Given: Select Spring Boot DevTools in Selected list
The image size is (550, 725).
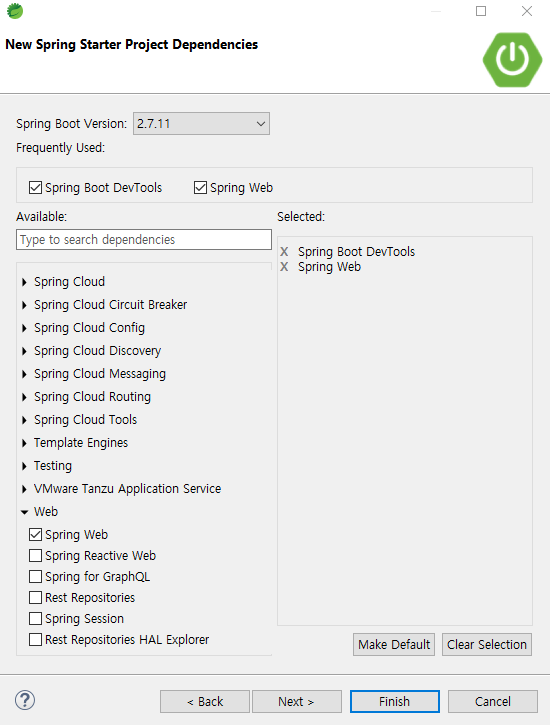Looking at the screenshot, I should (x=356, y=252).
